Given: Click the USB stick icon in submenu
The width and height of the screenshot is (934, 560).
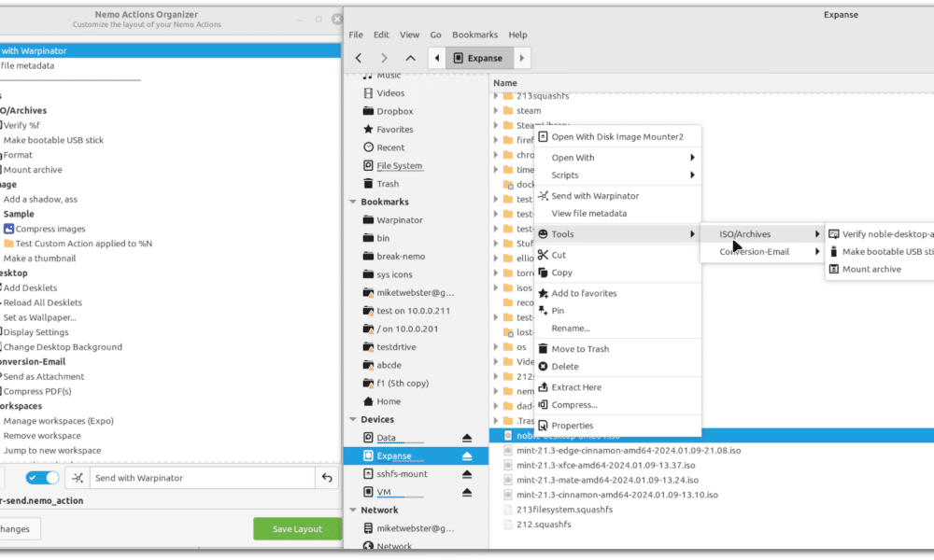Looking at the screenshot, I should [834, 252].
